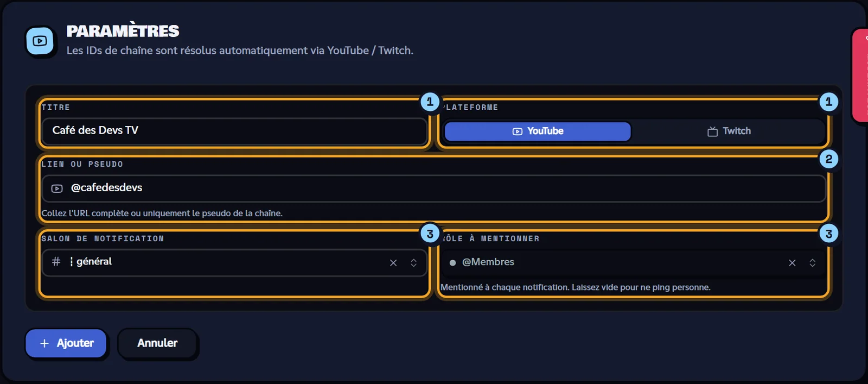Image resolution: width=868 pixels, height=384 pixels.
Task: Cancel with the Annuler button
Action: (x=157, y=343)
